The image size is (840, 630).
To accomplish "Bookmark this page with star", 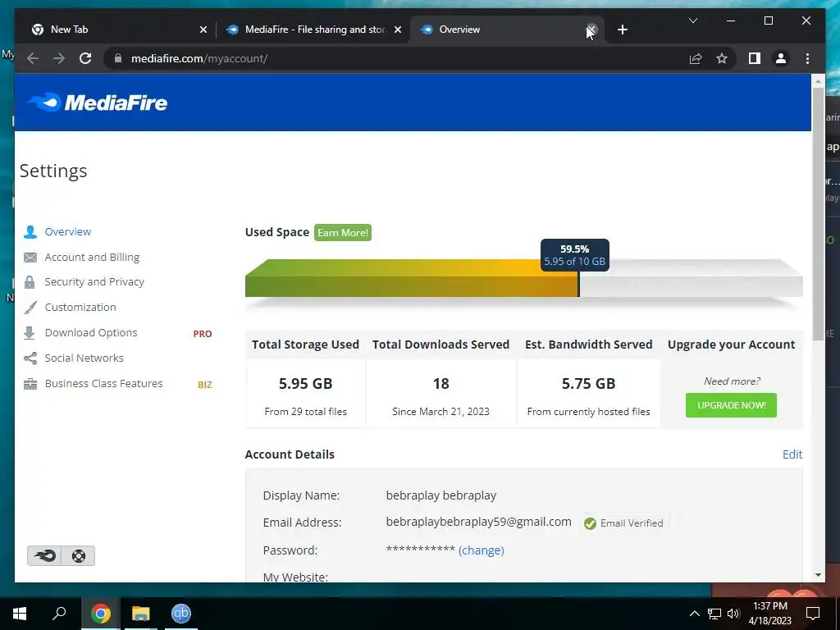I will coord(722,58).
